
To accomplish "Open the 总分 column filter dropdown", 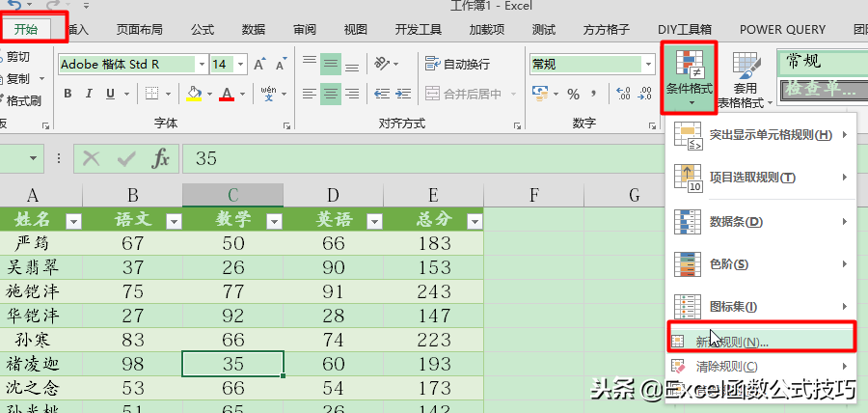I will 475,222.
